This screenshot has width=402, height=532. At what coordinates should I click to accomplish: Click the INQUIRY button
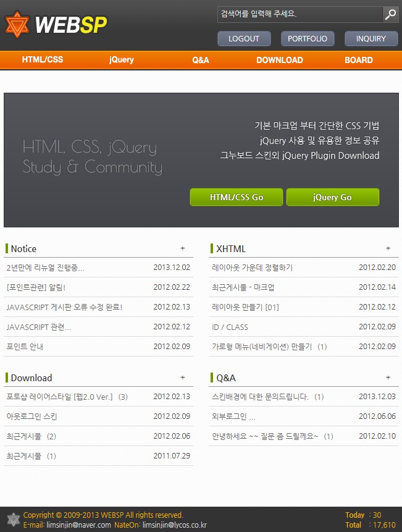click(371, 38)
